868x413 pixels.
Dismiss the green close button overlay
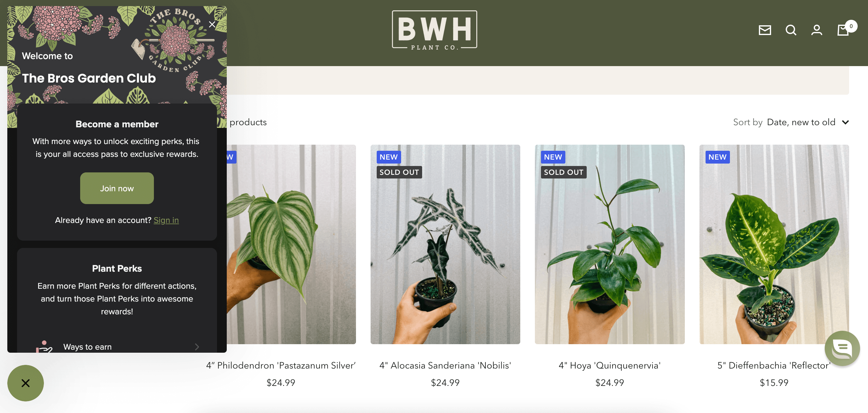pyautogui.click(x=26, y=383)
